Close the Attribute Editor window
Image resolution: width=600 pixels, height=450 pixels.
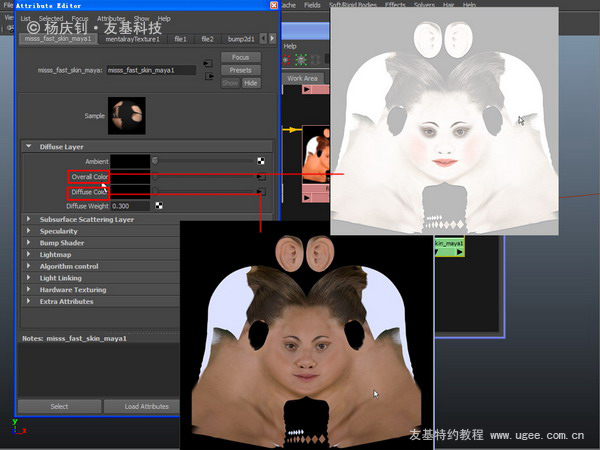click(274, 5)
